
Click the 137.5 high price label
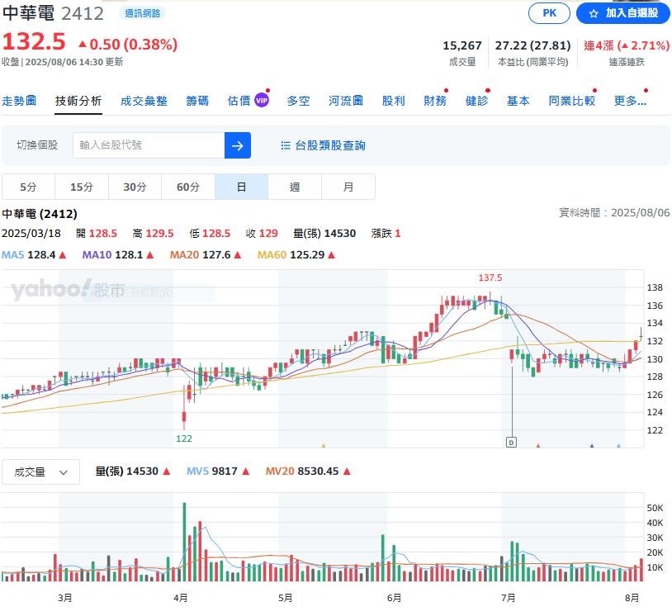click(490, 277)
